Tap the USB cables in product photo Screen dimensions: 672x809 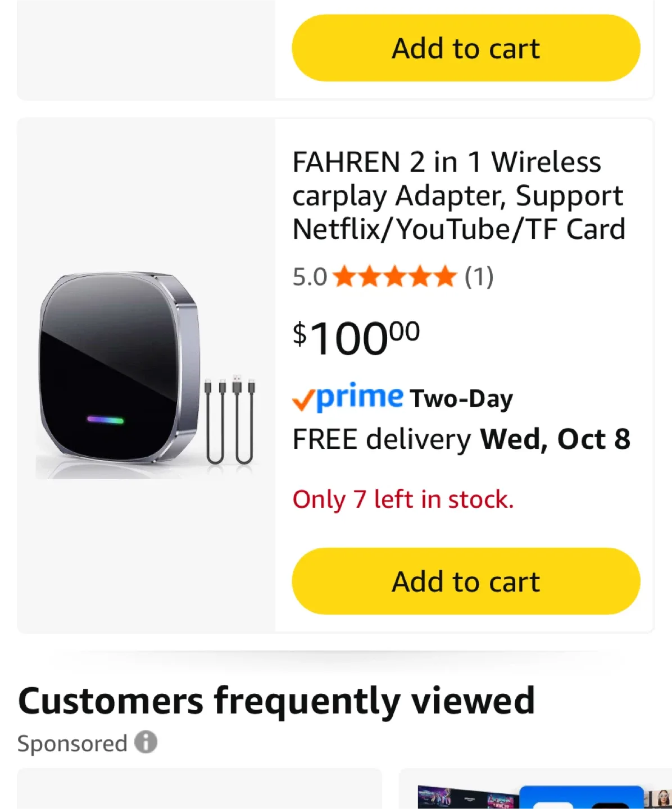coord(230,419)
